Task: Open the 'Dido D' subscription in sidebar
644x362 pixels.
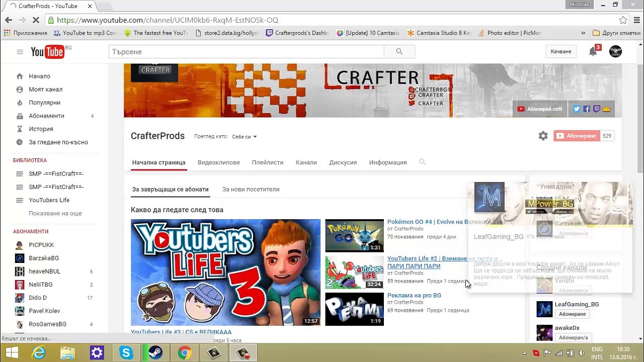Action: tap(38, 298)
